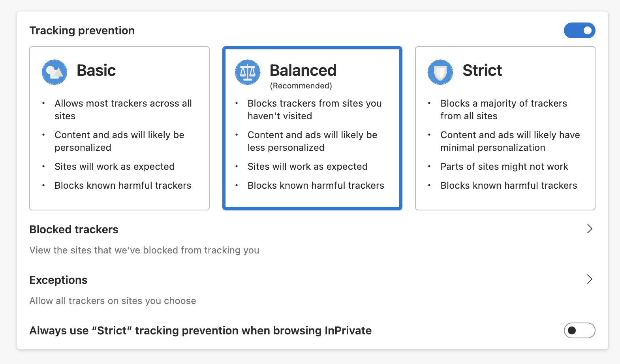Turn off the Tracking prevention toggle

point(579,30)
